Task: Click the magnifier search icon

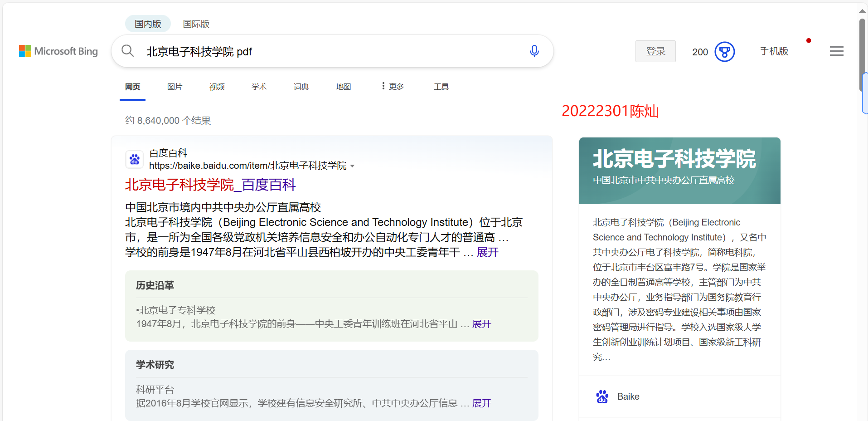Action: pyautogui.click(x=128, y=51)
